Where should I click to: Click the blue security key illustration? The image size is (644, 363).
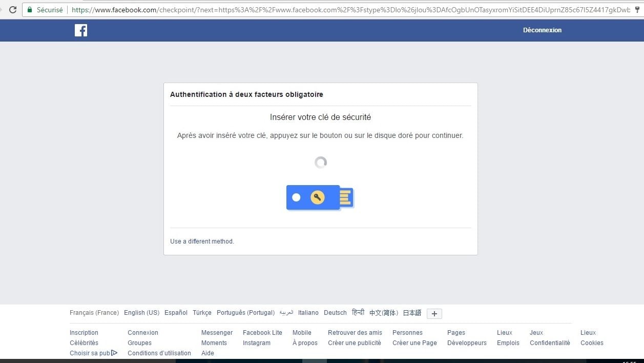pos(320,197)
